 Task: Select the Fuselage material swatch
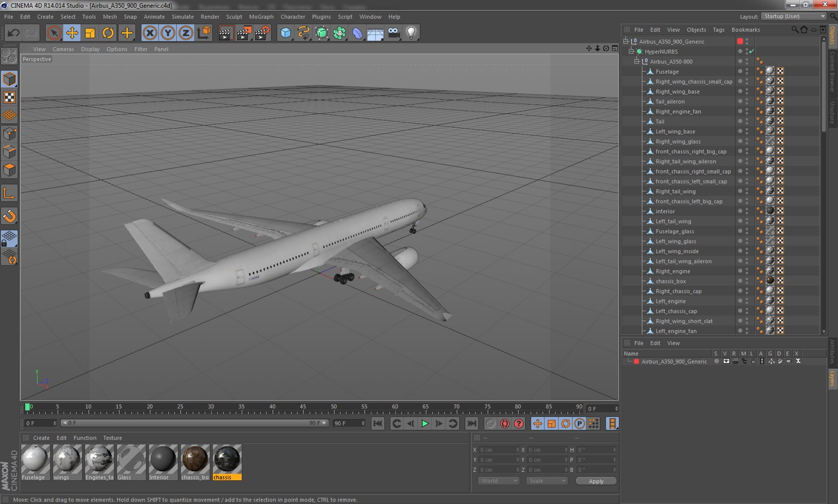click(x=35, y=462)
